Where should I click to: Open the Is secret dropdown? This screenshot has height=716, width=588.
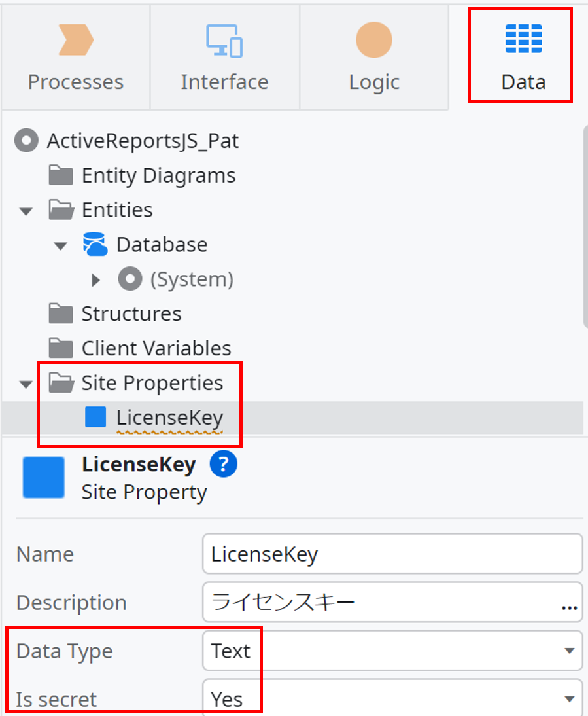[x=392, y=698]
